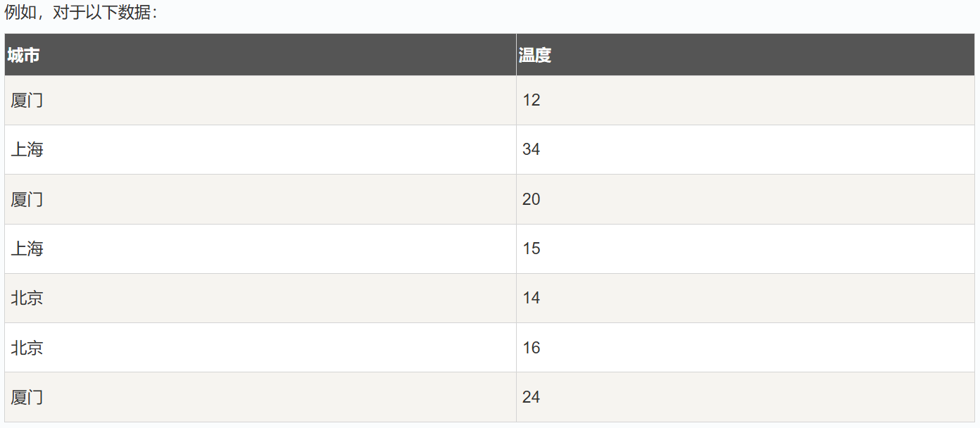This screenshot has width=980, height=428.
Task: Select the temperature cell showing 12
Action: pos(746,101)
